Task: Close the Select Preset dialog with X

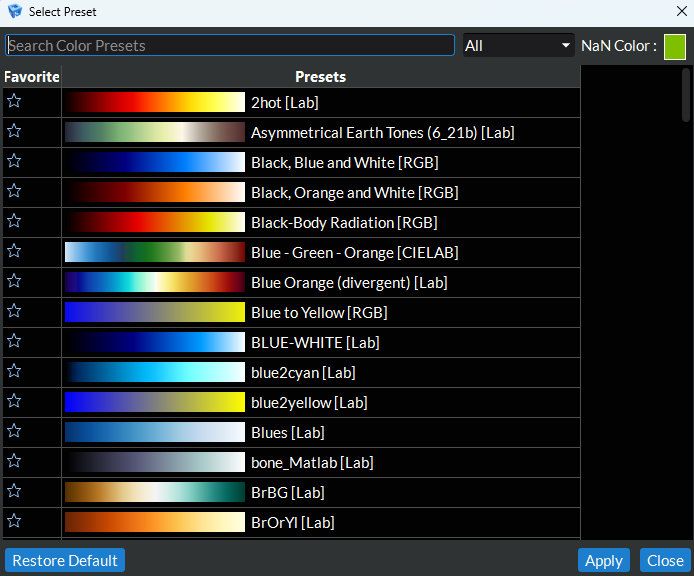Action: (x=682, y=12)
